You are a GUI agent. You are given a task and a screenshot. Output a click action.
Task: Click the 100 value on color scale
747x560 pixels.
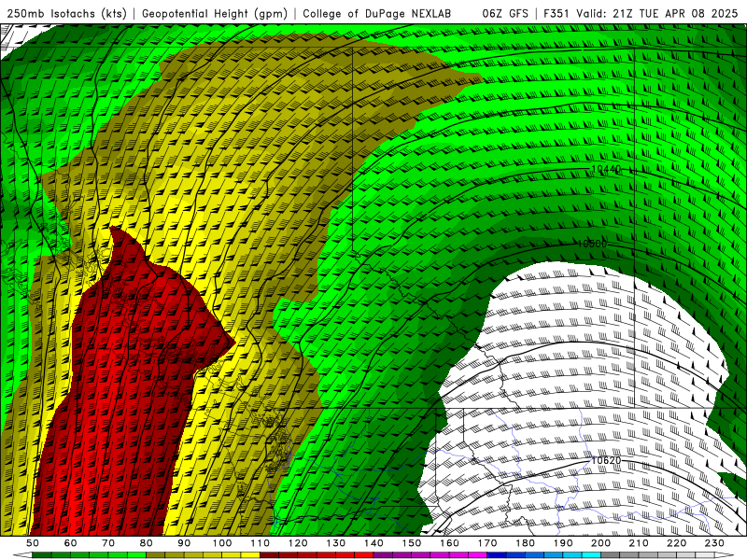pyautogui.click(x=222, y=543)
